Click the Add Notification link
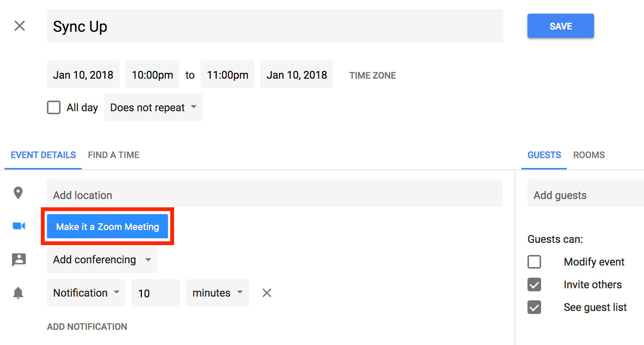Screen dimensions: 644x345 coord(87,326)
